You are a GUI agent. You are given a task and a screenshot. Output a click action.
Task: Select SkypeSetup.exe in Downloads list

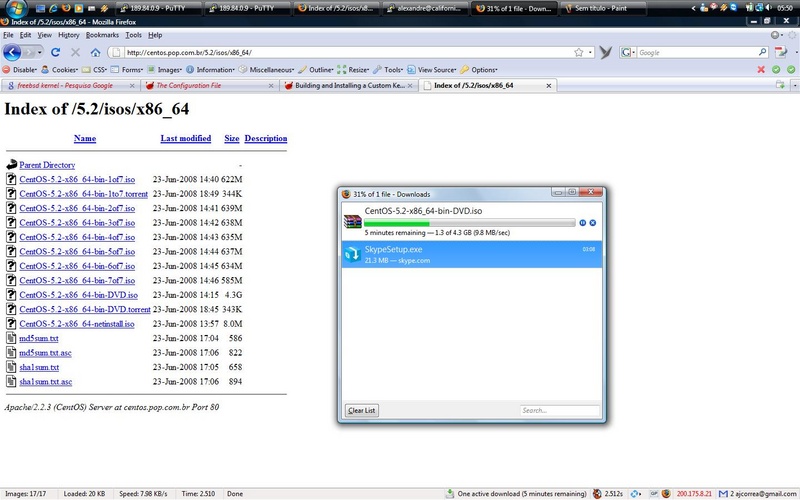click(x=471, y=254)
